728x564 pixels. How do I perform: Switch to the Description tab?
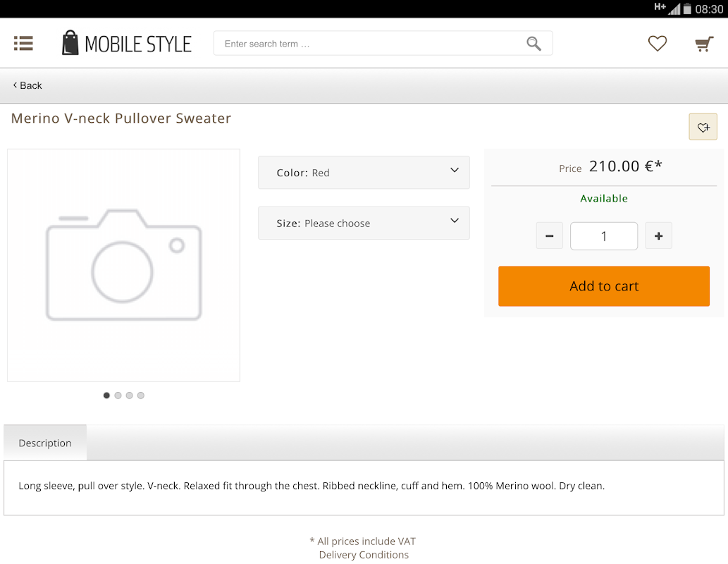45,443
